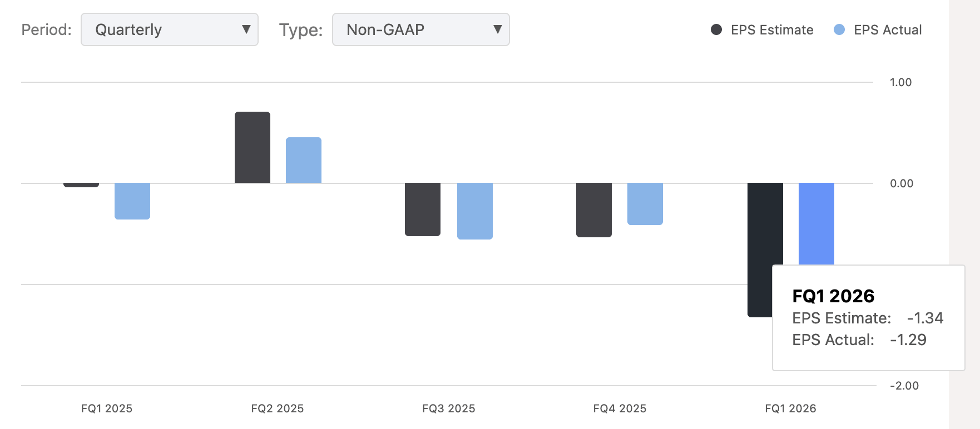Viewport: 980px width, 429px height.
Task: Select the FQ1 2025 EPS Actual bar
Action: pyautogui.click(x=132, y=201)
